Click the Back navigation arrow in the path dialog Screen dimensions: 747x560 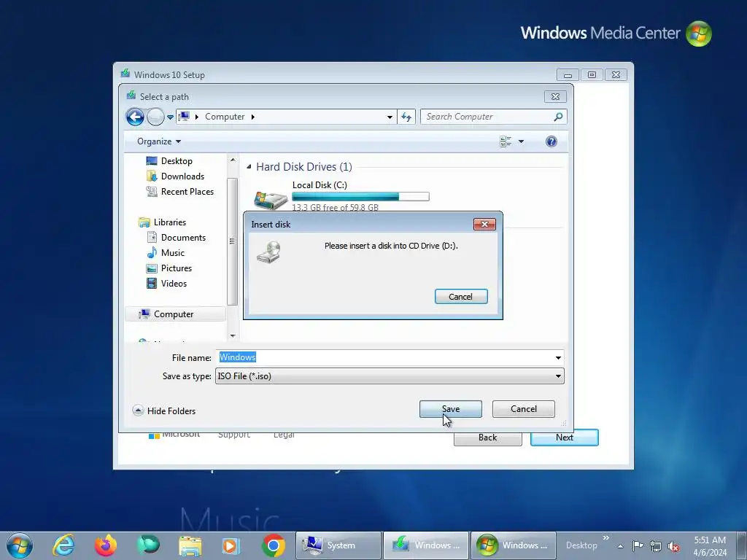click(135, 117)
